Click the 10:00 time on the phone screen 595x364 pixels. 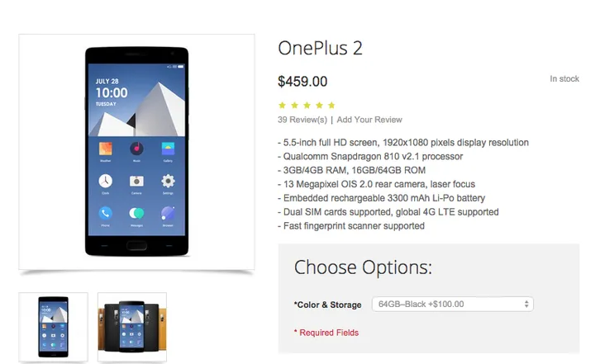pos(112,93)
